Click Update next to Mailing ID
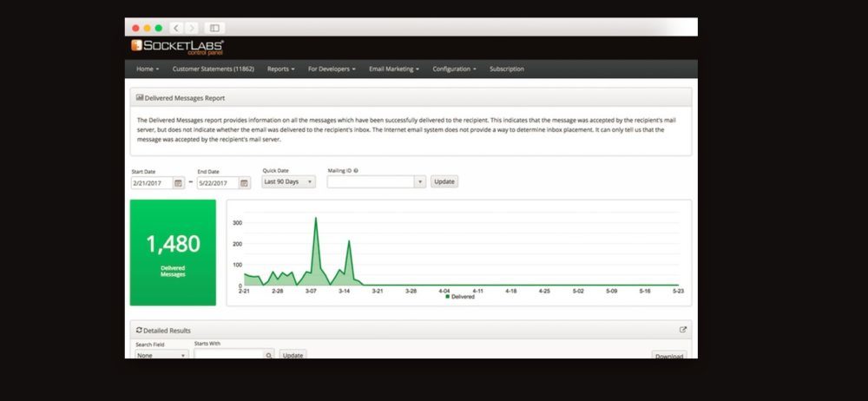The width and height of the screenshot is (868, 401). click(x=444, y=182)
